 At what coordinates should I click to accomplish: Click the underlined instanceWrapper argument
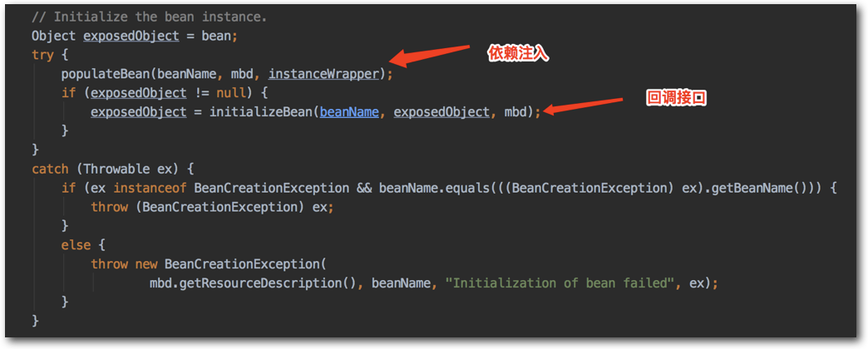pyautogui.click(x=324, y=74)
